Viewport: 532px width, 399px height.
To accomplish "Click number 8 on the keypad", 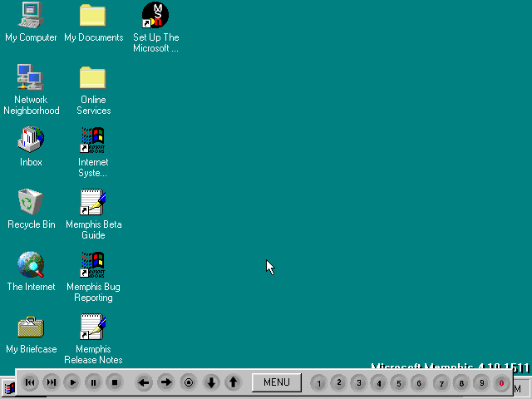I will 461,383.
